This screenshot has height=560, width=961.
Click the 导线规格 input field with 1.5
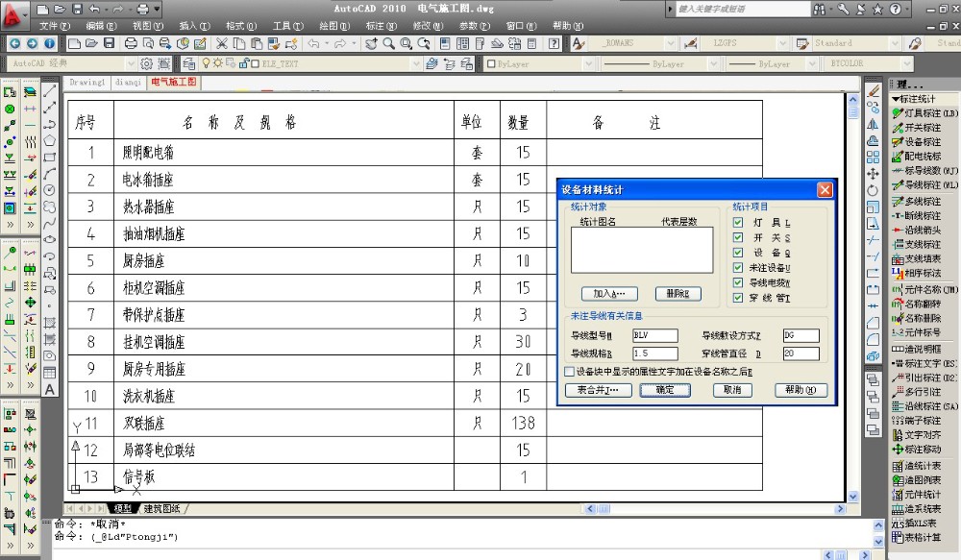(654, 353)
